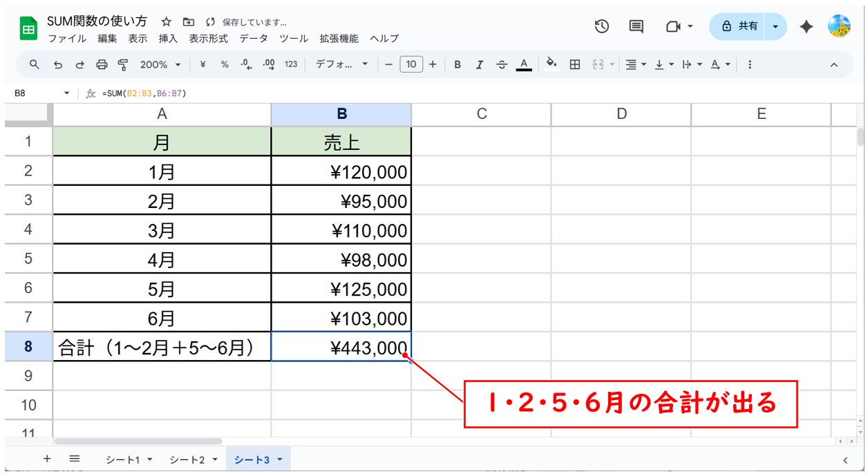The image size is (868, 474).
Task: Open the データ menu
Action: coord(253,39)
